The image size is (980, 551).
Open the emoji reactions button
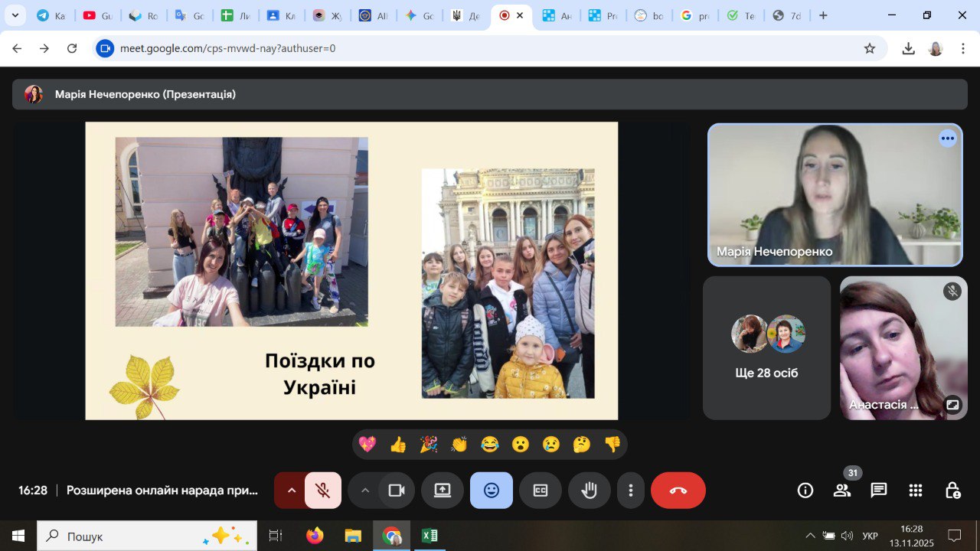click(492, 491)
